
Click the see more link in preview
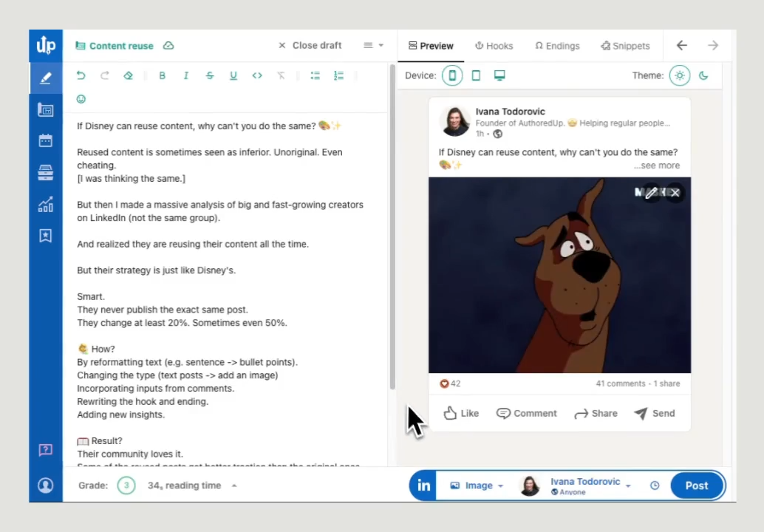[x=656, y=166]
